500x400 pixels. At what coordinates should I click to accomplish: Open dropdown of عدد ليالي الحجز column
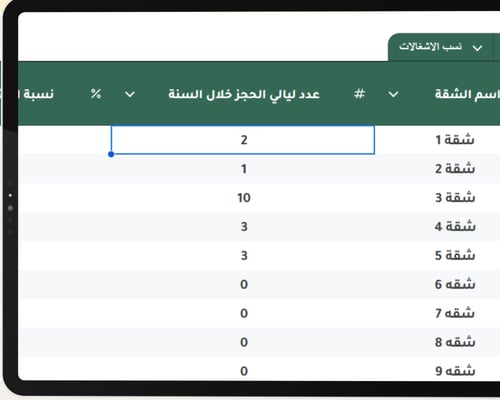130,94
